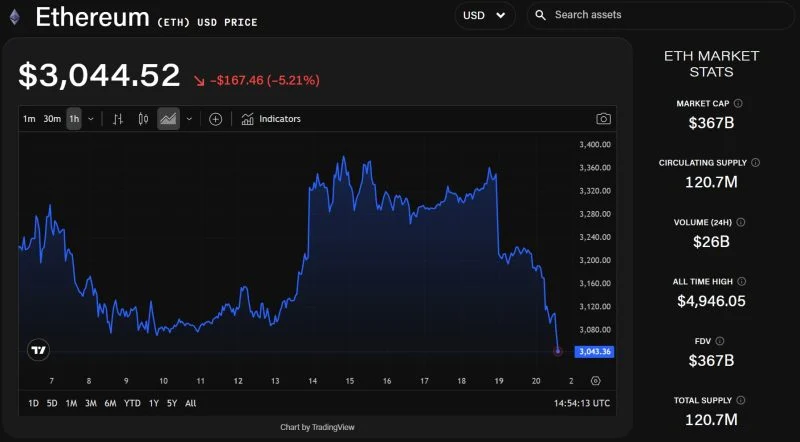Viewport: 800px width, 442px height.
Task: Open chart settings gear icon
Action: coord(595,381)
